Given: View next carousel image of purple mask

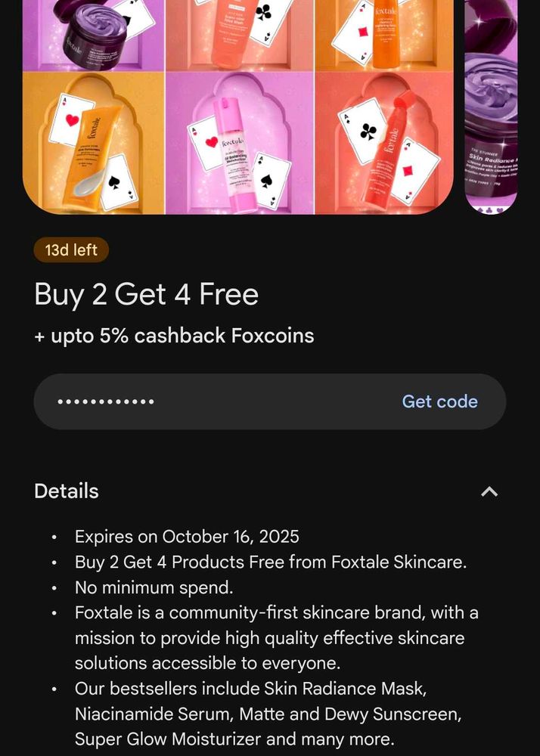Looking at the screenshot, I should (491, 107).
